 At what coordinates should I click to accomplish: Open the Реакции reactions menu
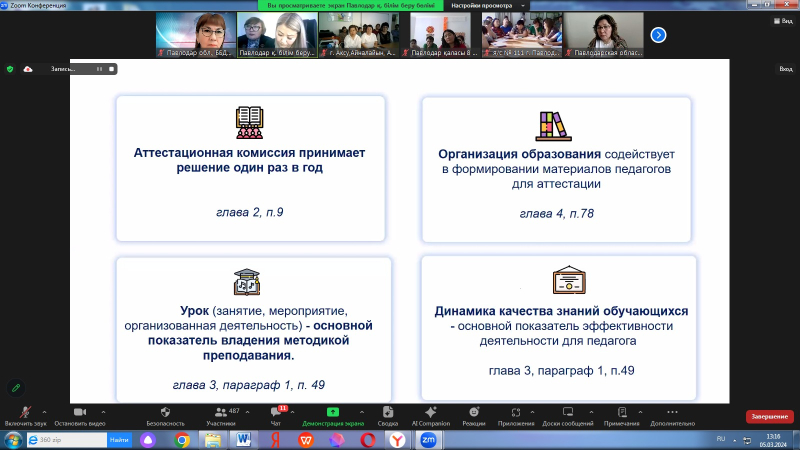pyautogui.click(x=474, y=413)
